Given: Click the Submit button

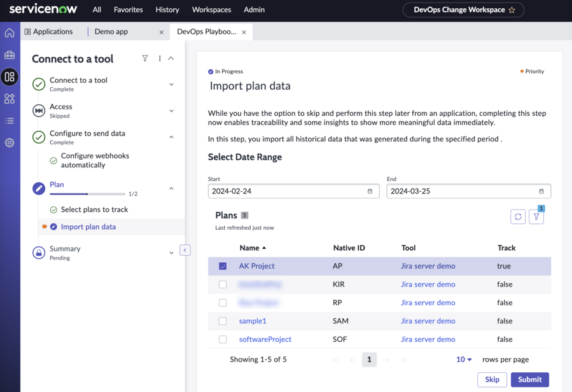Looking at the screenshot, I should [x=529, y=379].
